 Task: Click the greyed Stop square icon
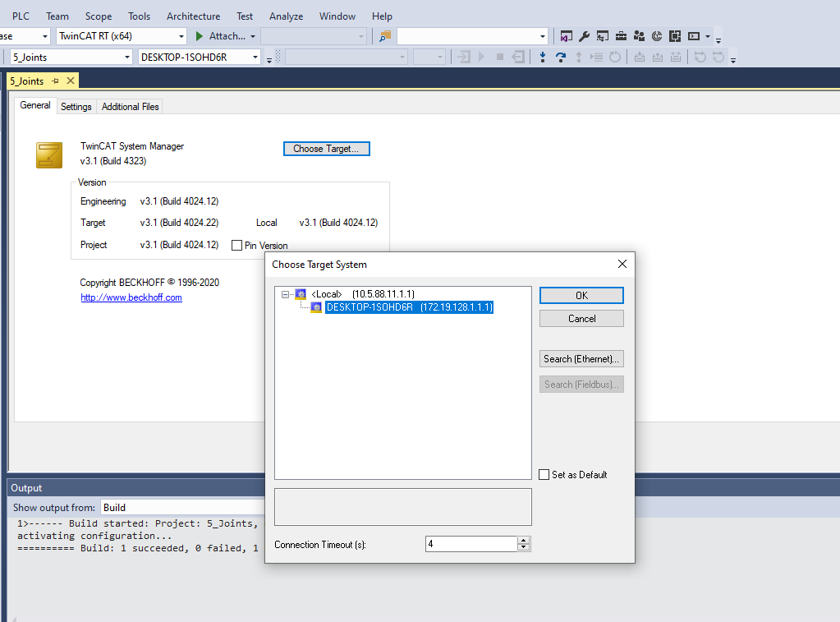[500, 57]
